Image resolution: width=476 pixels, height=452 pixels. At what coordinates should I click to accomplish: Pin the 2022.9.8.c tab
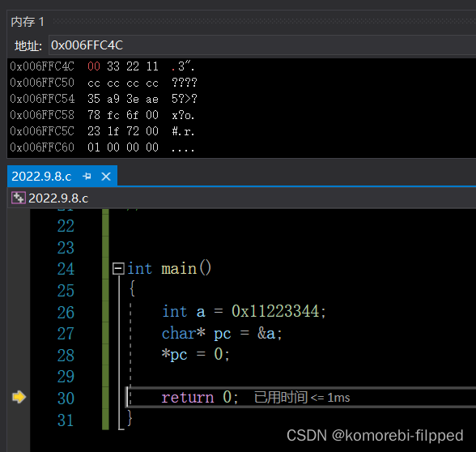(x=87, y=177)
